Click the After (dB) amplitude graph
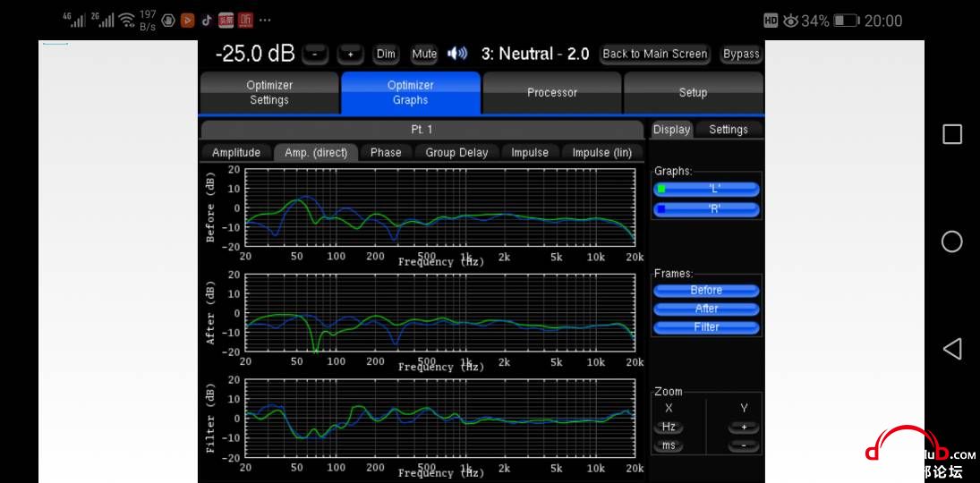The height and width of the screenshot is (483, 980). (x=440, y=313)
